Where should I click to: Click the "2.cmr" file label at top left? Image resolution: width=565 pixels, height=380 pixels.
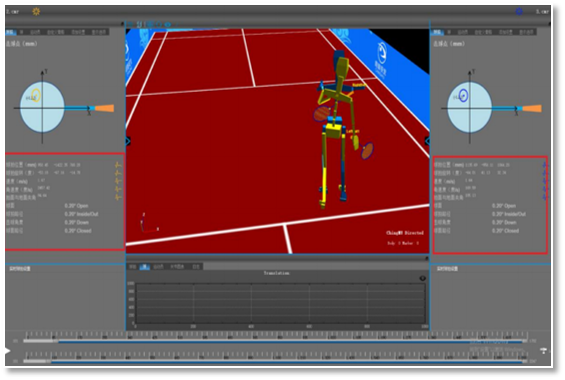pos(13,12)
